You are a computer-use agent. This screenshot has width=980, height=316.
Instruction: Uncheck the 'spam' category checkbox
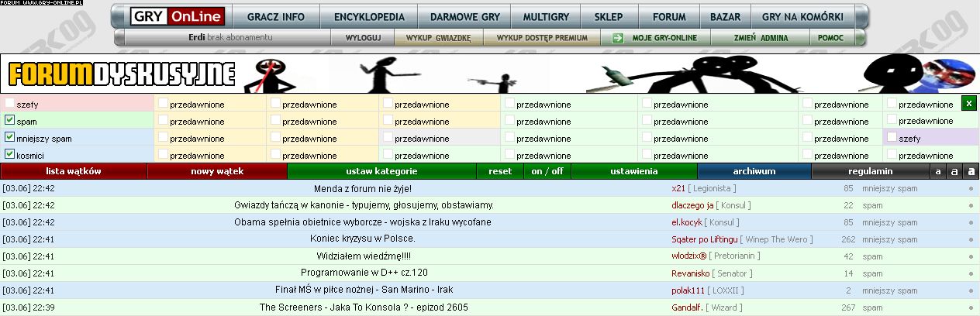click(x=9, y=121)
